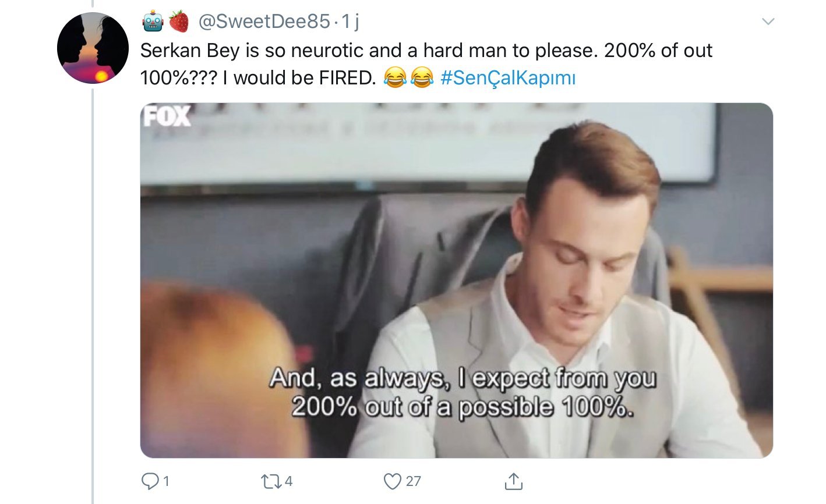
Task: Retweet this post using the retweet icon
Action: click(270, 481)
